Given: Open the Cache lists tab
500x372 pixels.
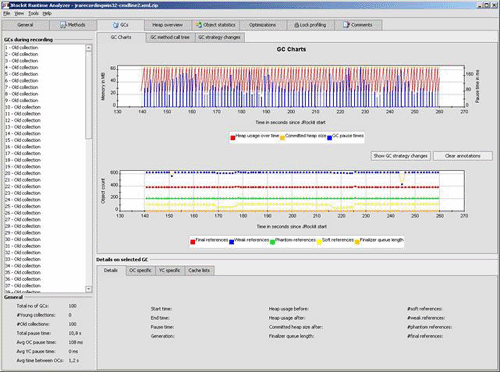Looking at the screenshot, I should point(199,270).
